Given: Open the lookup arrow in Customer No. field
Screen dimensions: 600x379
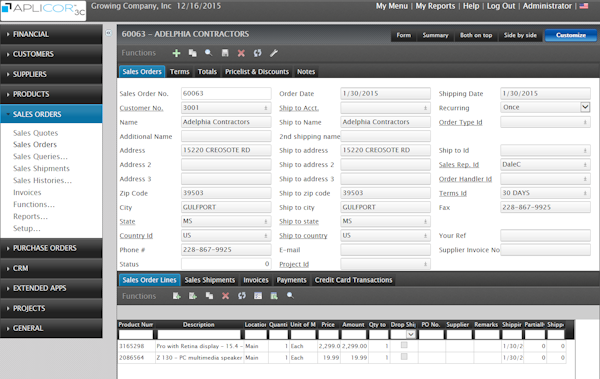Looking at the screenshot, I should pos(266,108).
